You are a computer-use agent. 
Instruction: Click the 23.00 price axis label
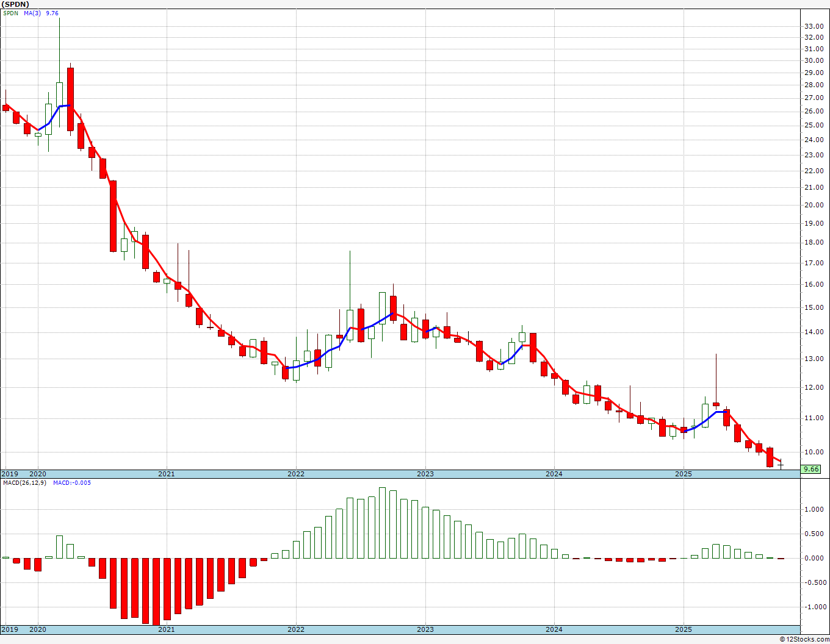[814, 155]
